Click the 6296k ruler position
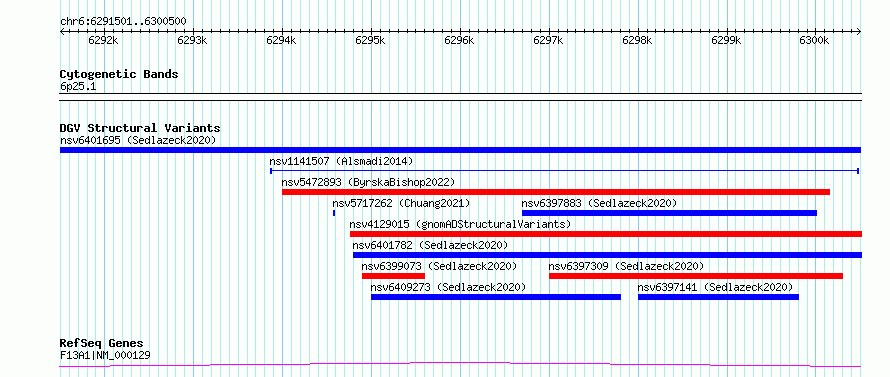Image resolution: width=890 pixels, height=377 pixels. (459, 40)
